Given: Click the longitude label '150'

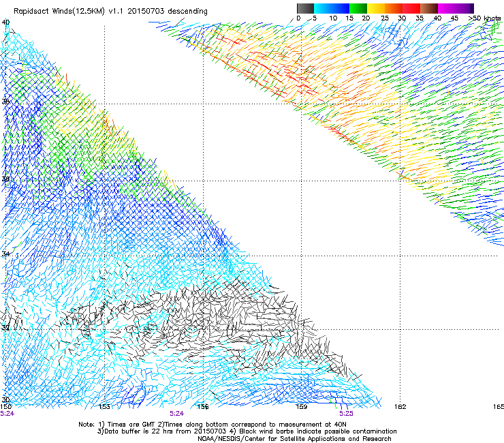Looking at the screenshot, I should click(x=6, y=407).
